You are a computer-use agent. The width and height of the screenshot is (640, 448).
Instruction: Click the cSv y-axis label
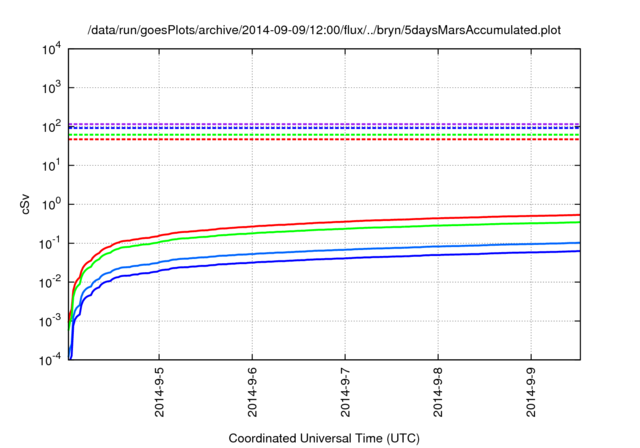click(25, 204)
